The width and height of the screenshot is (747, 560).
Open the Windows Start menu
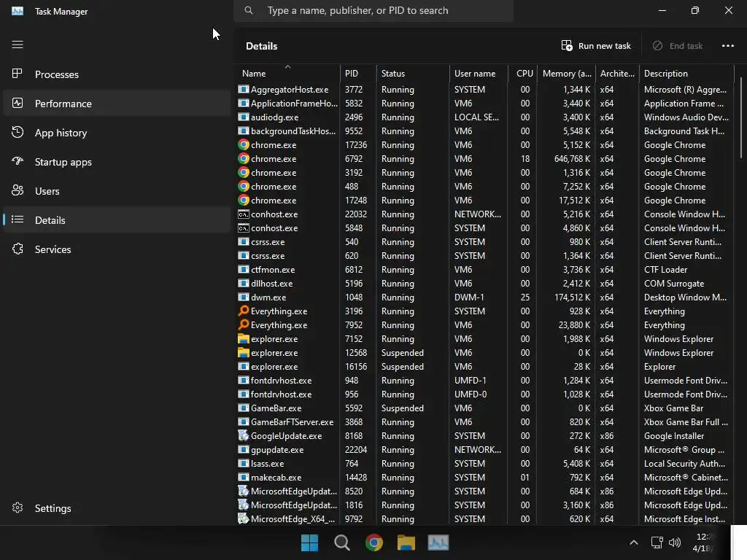point(309,542)
